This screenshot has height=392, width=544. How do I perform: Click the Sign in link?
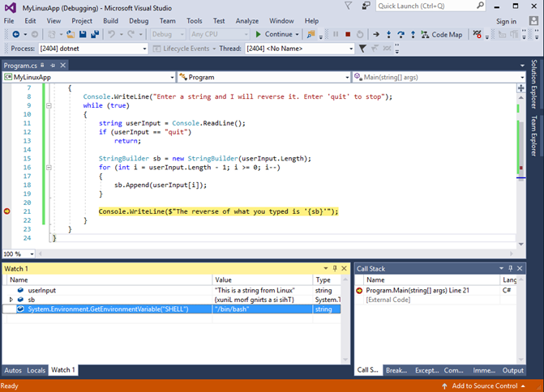click(x=506, y=21)
